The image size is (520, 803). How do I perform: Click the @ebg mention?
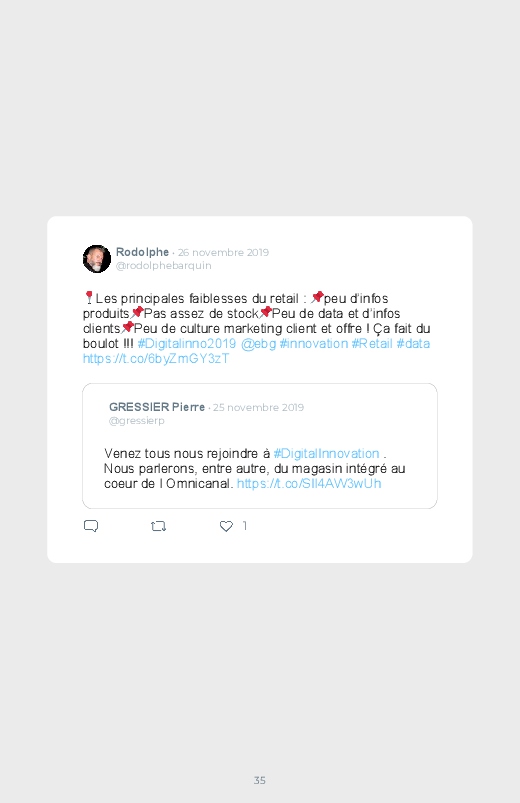[x=258, y=344]
